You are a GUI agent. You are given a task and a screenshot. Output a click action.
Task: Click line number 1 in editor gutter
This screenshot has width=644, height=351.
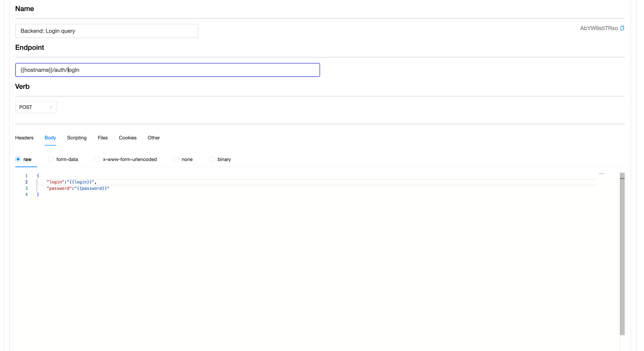point(26,176)
